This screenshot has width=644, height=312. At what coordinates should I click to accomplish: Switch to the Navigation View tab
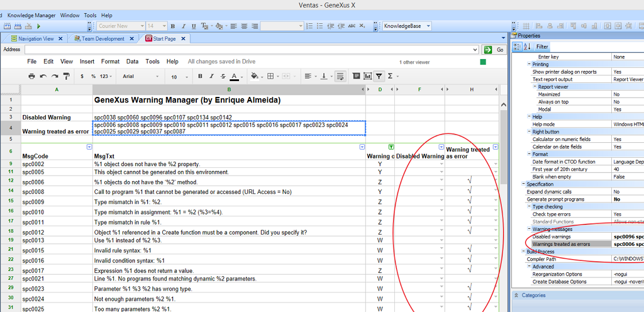pos(36,38)
